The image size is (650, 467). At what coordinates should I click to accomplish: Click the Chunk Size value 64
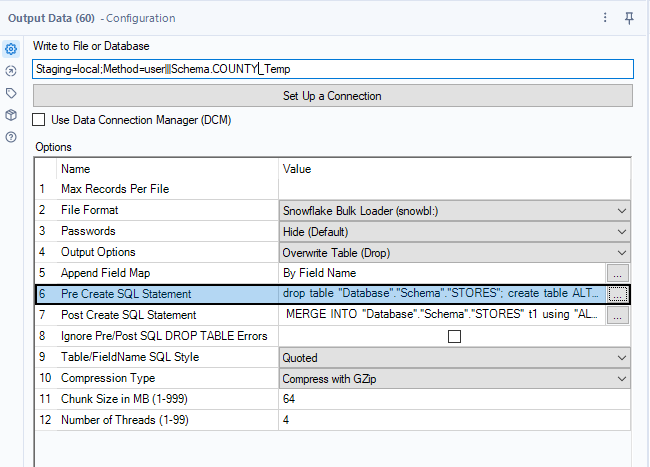click(455, 399)
